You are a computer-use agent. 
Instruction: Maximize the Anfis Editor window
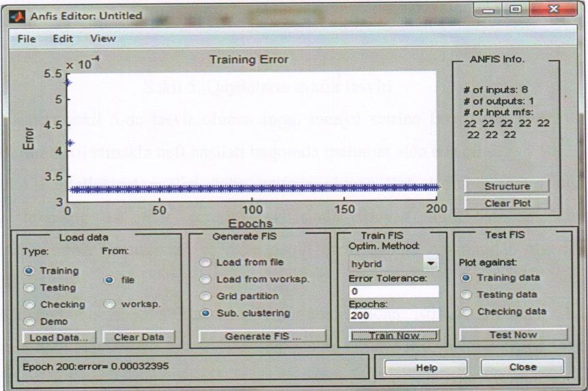click(x=516, y=10)
